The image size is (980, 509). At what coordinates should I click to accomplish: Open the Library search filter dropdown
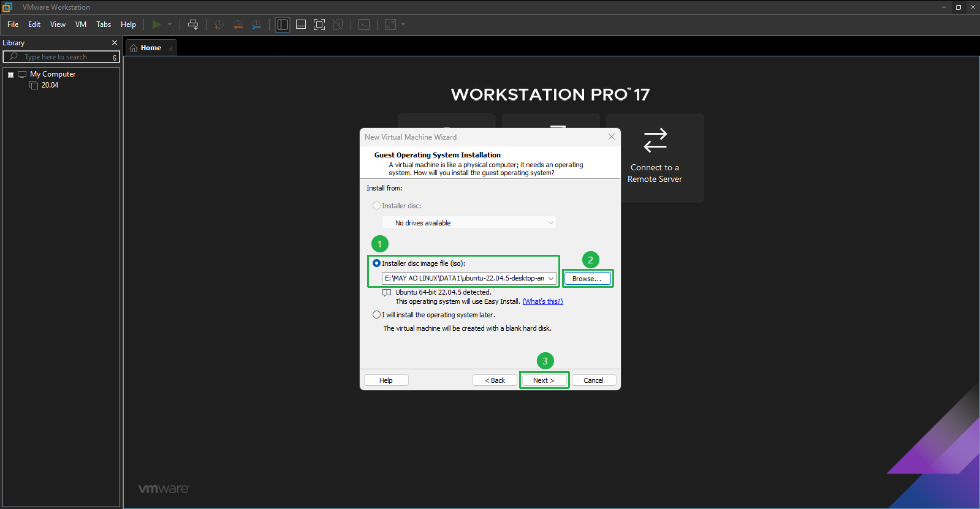(x=115, y=58)
